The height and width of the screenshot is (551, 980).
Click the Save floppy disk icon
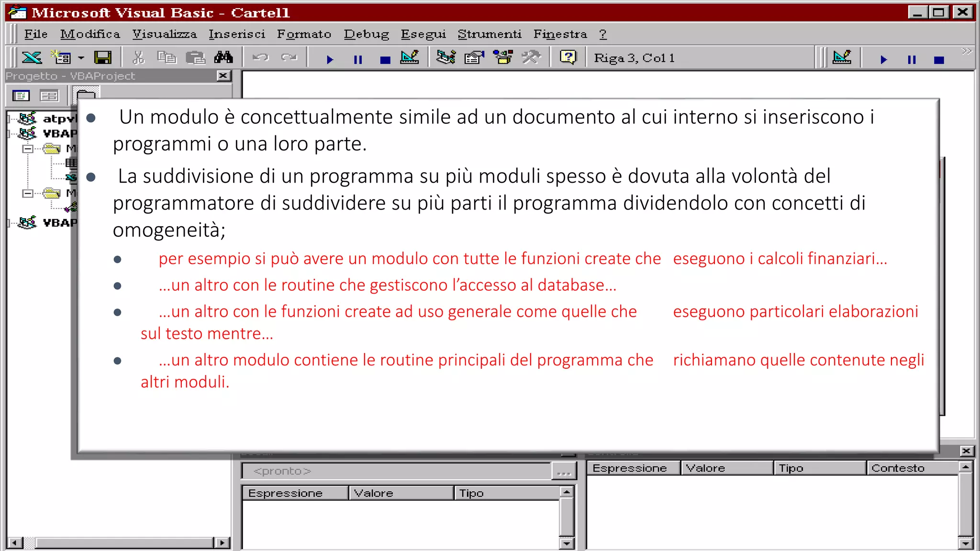coord(103,58)
